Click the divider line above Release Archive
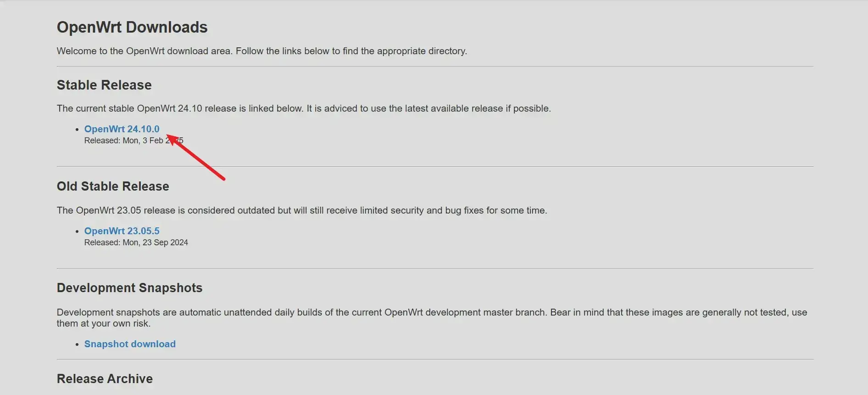This screenshot has width=868, height=395. point(435,360)
